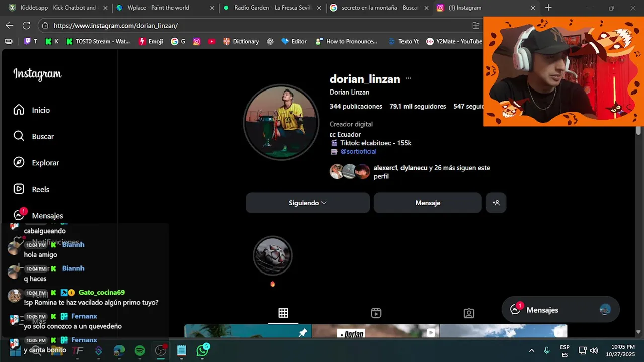Open Explorar in the Instagram sidebar
Image resolution: width=644 pixels, height=362 pixels.
pos(36,163)
